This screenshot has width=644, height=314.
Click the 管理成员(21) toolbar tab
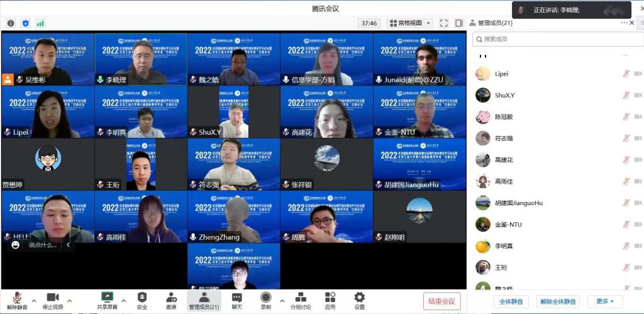coord(204,300)
